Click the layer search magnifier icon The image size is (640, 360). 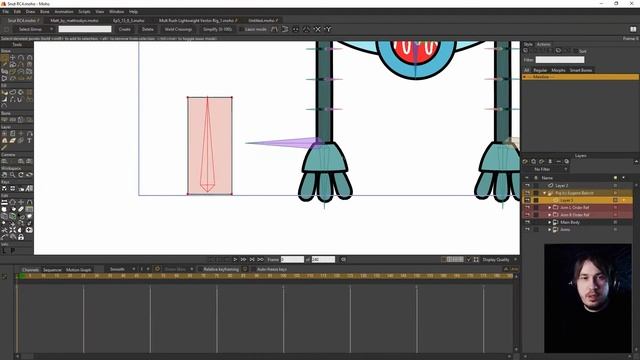click(x=567, y=162)
